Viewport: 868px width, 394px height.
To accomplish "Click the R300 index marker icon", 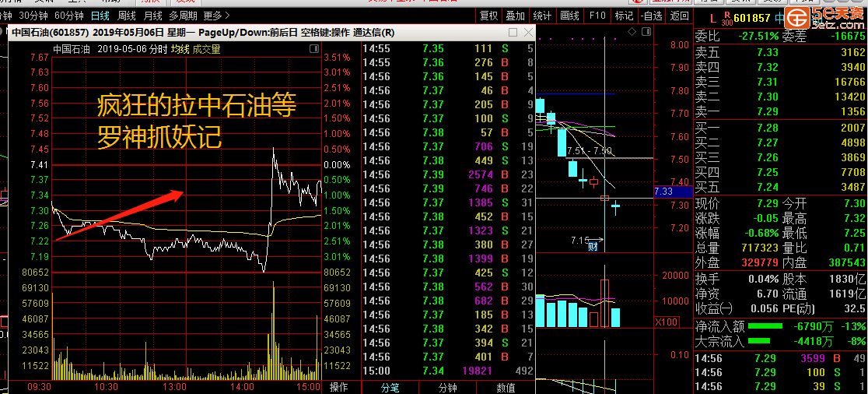I will coord(727,19).
